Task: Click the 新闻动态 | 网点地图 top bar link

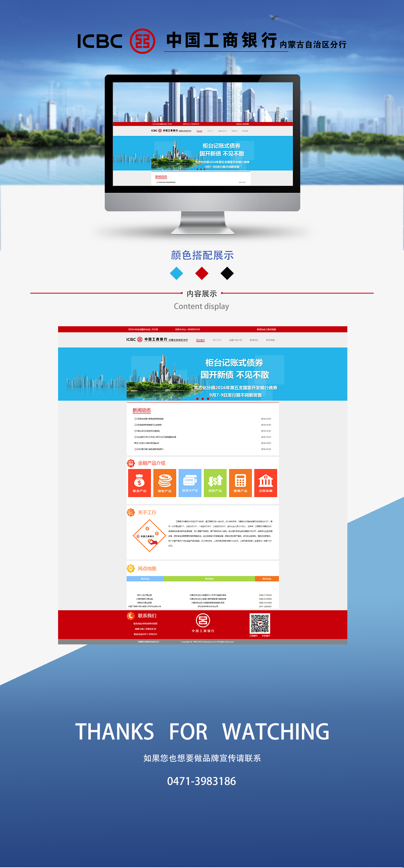Action: tap(266, 329)
